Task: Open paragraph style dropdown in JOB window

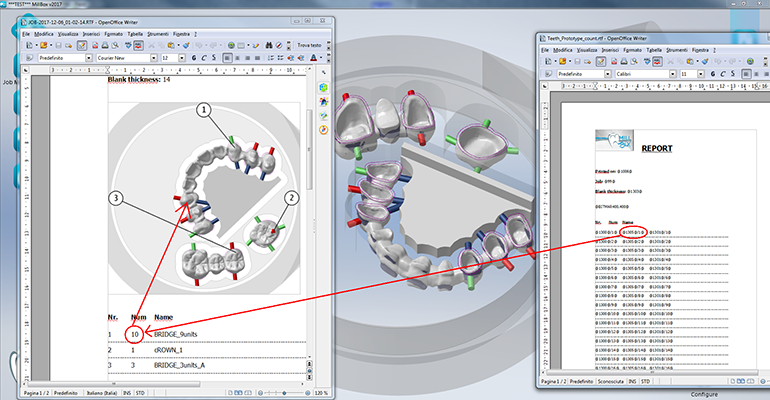Action: [x=89, y=58]
